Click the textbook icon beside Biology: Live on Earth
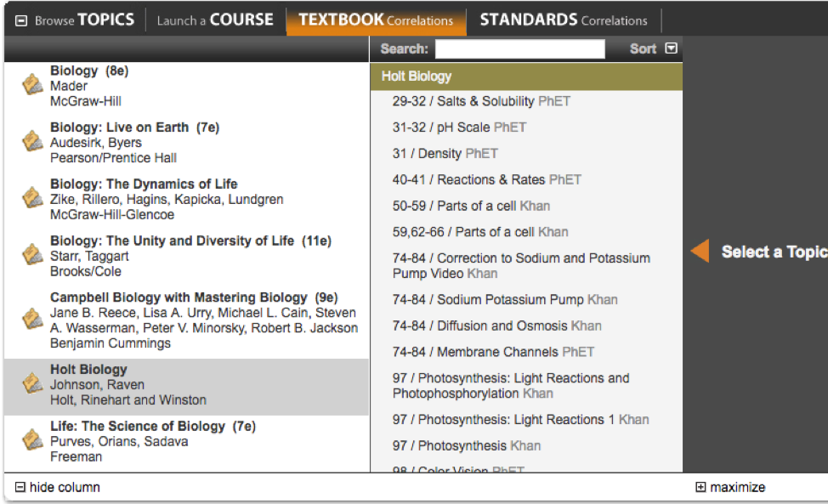The width and height of the screenshot is (828, 504). (32, 141)
